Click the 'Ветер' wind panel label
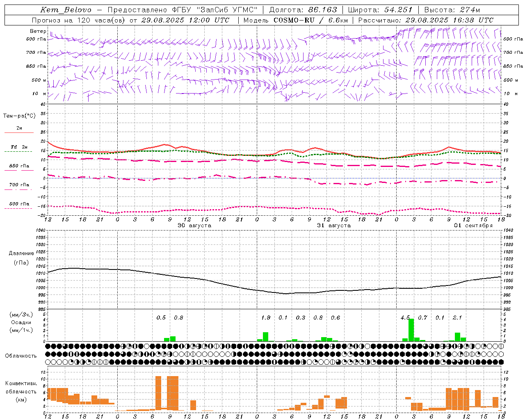Image resolution: width=525 pixels, height=420 pixels. [38, 31]
